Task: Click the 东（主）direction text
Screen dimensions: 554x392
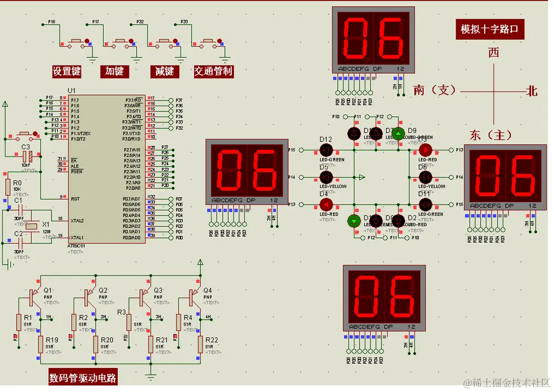Action: coord(491,135)
